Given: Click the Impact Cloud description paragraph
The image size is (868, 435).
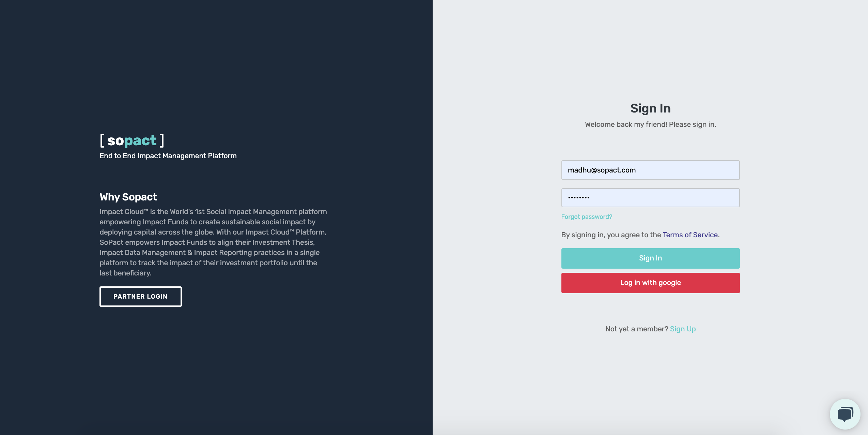Looking at the screenshot, I should 213,242.
